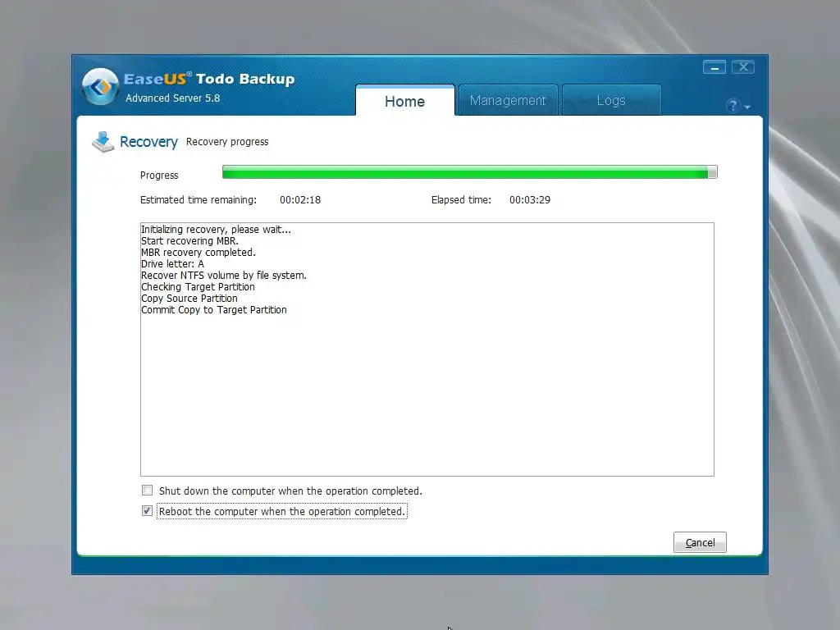Select log line 'Drive letter: A'
The image size is (840, 630).
[172, 264]
